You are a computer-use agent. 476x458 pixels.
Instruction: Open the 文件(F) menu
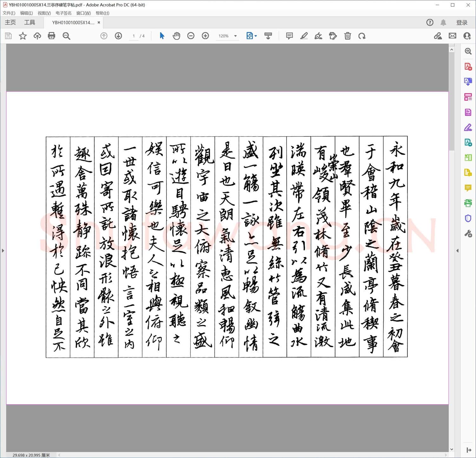pos(9,13)
